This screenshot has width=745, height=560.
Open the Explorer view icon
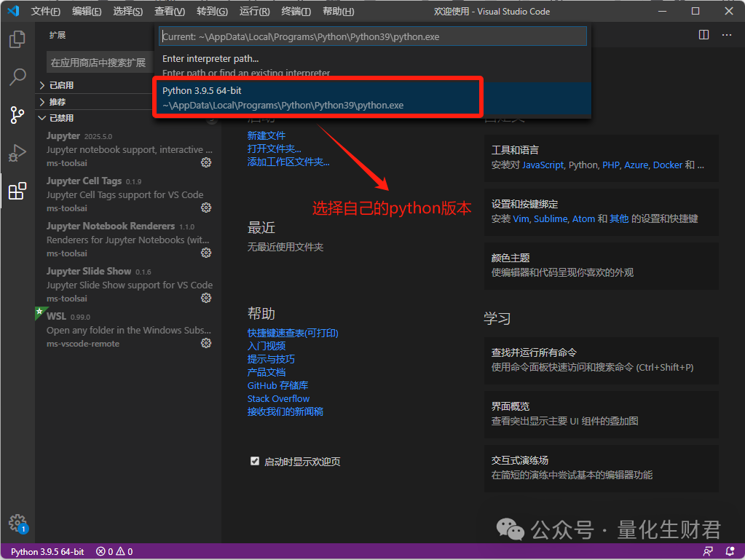17,39
